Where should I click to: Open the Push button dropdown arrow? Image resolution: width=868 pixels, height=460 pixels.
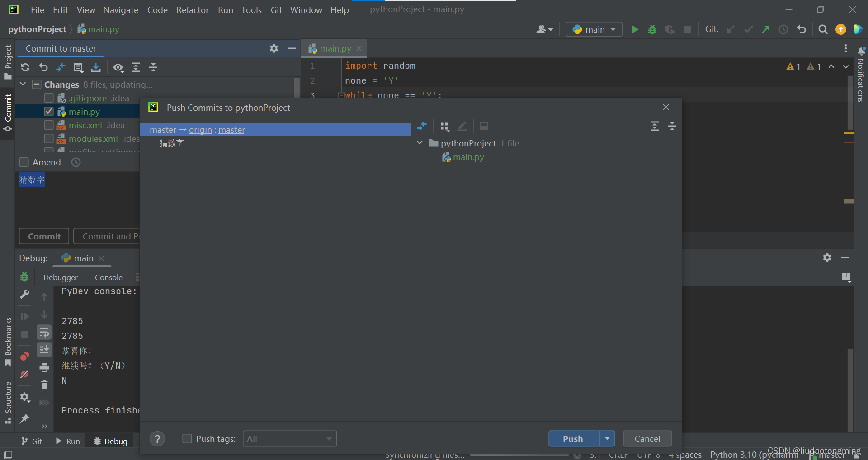click(607, 439)
